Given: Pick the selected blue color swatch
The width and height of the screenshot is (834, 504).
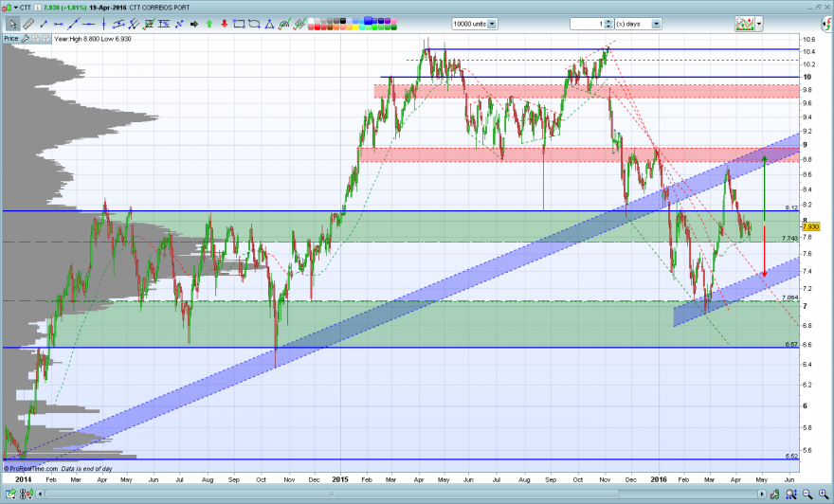Looking at the screenshot, I should tap(368, 20).
